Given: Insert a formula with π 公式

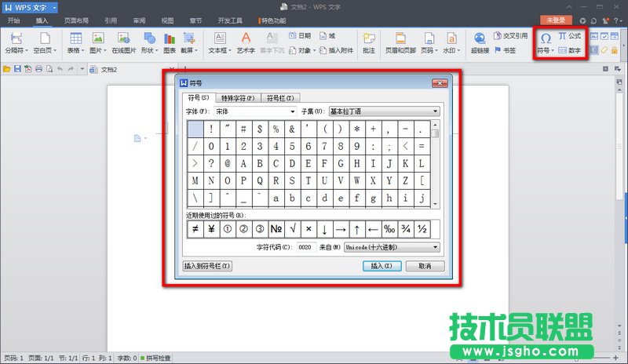Looking at the screenshot, I should (x=570, y=35).
